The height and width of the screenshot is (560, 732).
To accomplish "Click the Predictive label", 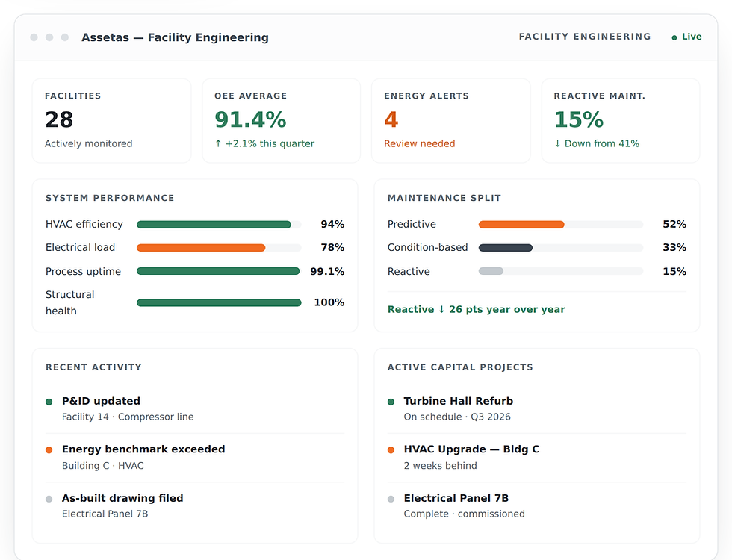I will point(412,225).
